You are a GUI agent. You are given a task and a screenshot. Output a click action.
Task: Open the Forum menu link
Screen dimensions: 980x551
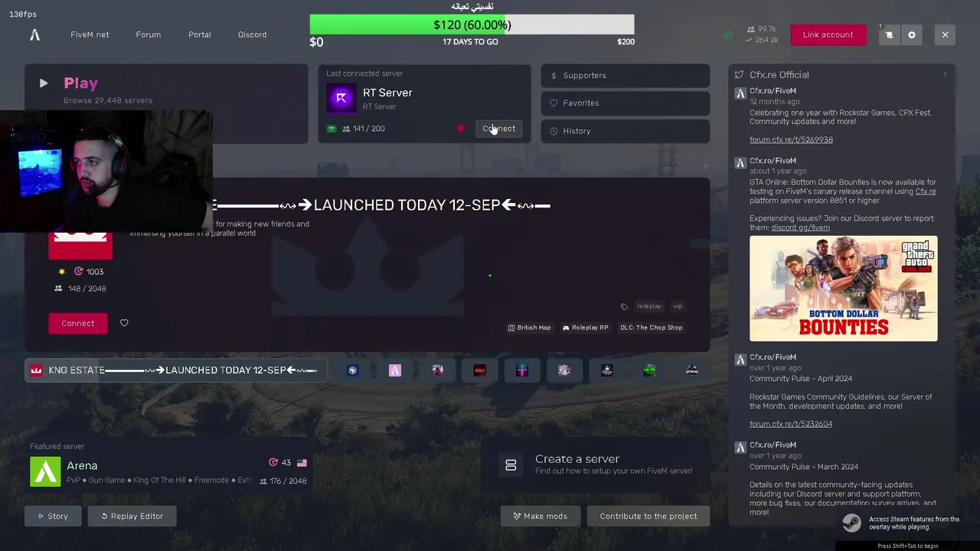click(149, 34)
